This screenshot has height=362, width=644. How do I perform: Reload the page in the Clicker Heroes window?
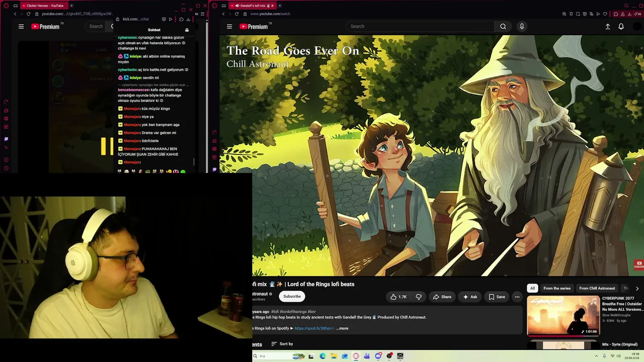click(28, 14)
